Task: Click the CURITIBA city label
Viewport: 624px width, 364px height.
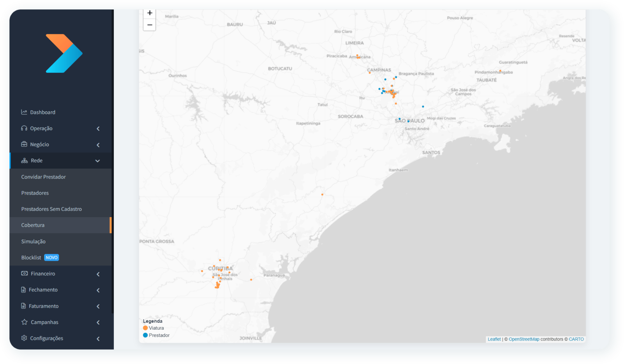Action: click(x=220, y=269)
